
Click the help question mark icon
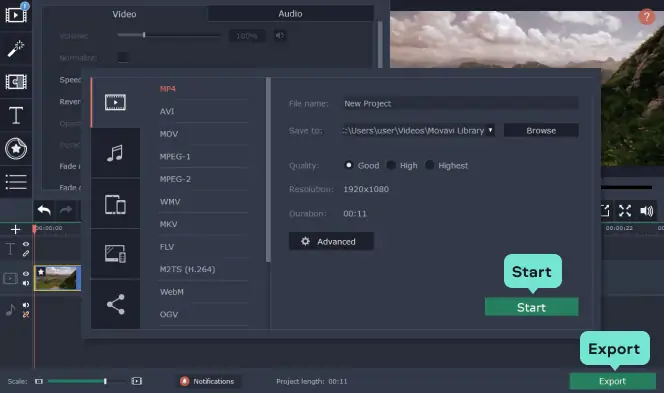tap(646, 17)
